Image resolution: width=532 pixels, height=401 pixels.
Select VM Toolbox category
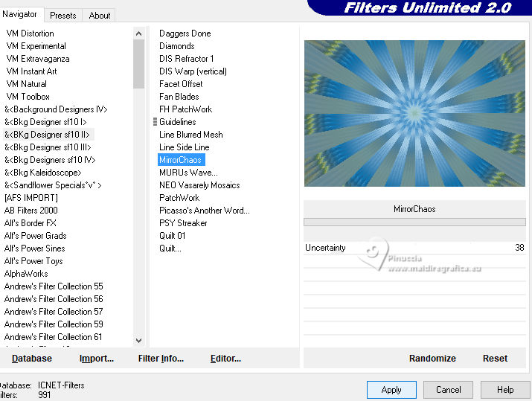click(28, 97)
